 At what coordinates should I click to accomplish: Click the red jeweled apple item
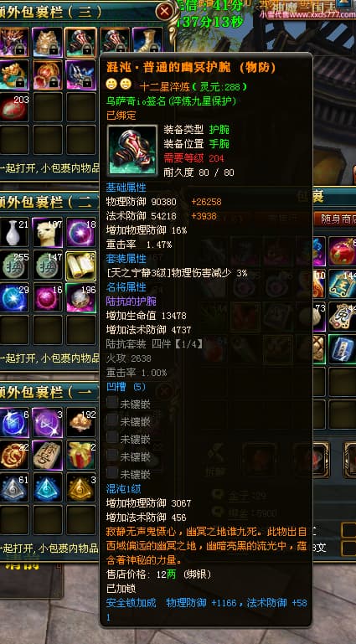click(x=343, y=251)
